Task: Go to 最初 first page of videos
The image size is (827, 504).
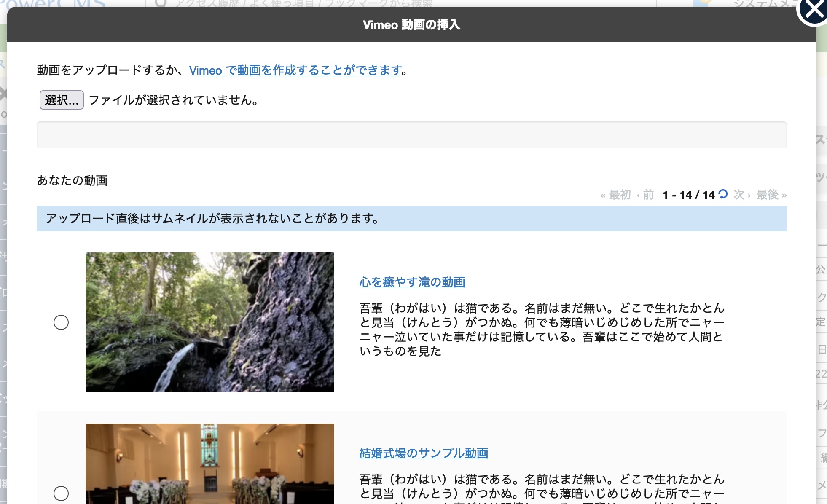Action: tap(616, 195)
